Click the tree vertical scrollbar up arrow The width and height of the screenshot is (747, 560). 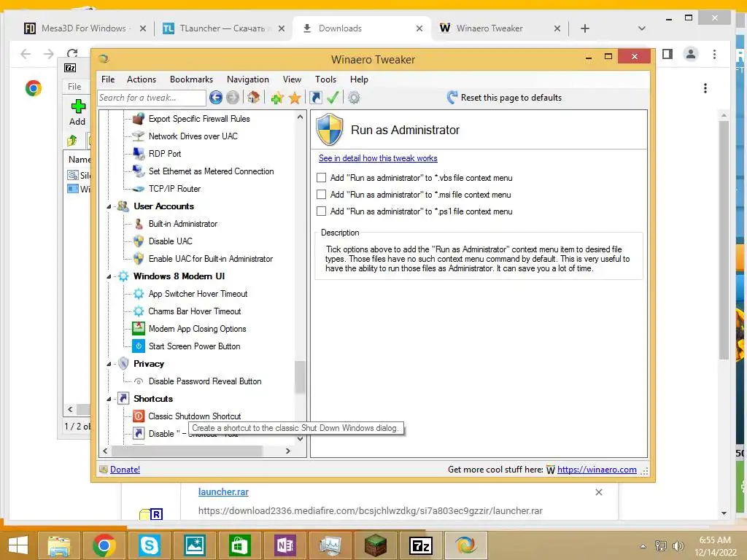coord(300,117)
